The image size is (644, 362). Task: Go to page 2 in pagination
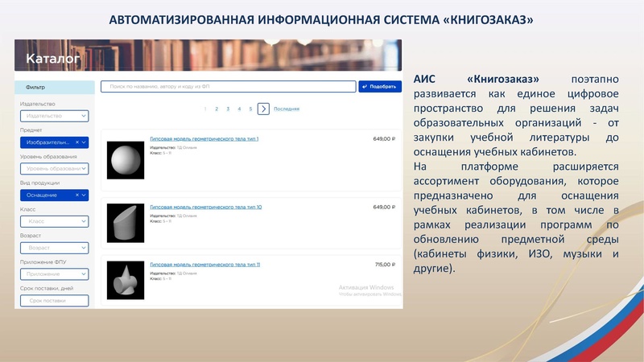coord(217,109)
